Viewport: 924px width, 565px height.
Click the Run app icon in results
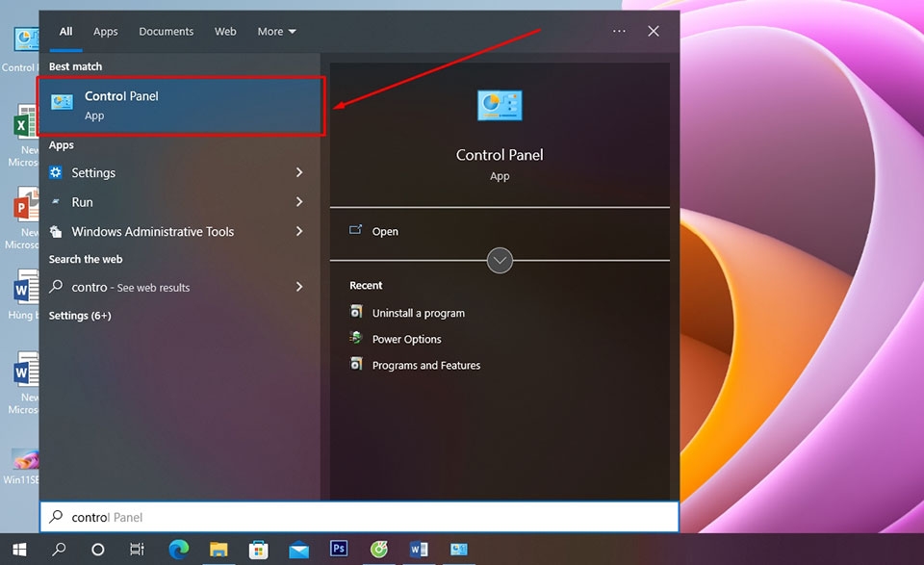[56, 201]
